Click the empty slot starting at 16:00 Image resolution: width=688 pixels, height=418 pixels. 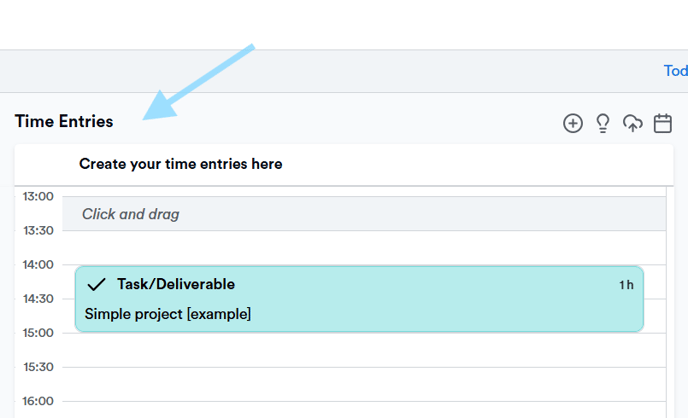point(364,410)
